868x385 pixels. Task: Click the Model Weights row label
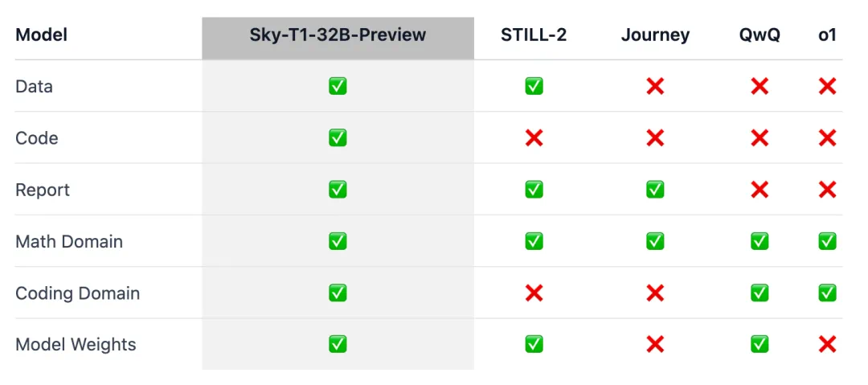pyautogui.click(x=76, y=345)
